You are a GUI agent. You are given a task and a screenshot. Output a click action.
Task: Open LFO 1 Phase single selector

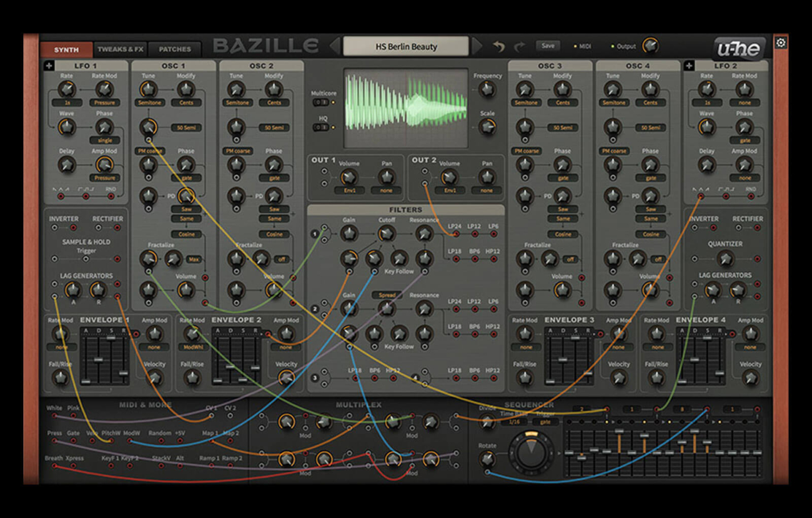104,140
